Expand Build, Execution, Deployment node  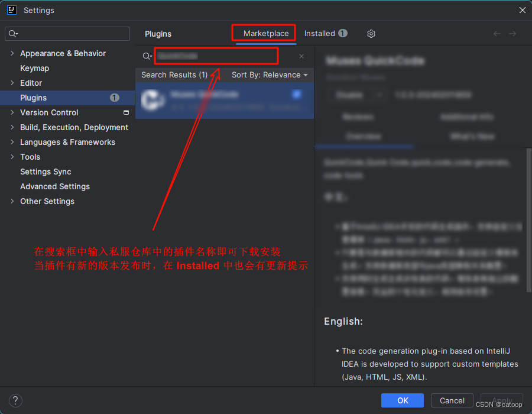tap(12, 127)
